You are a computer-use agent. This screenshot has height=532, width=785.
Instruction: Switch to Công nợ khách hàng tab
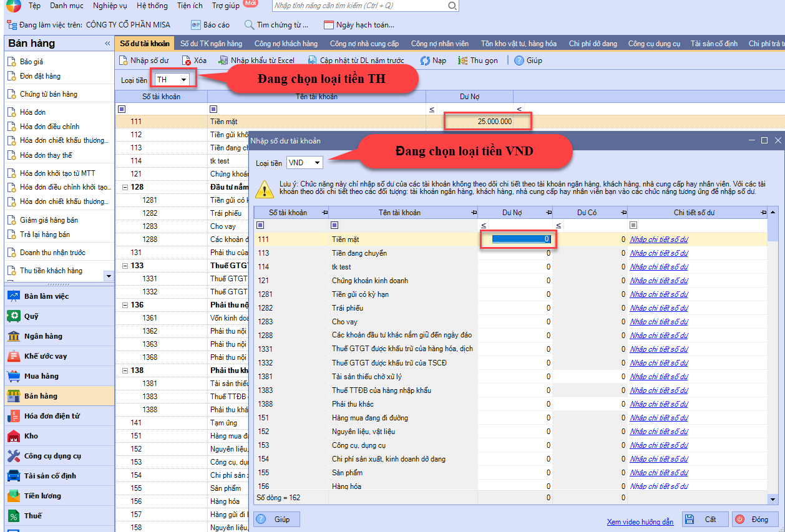(286, 44)
